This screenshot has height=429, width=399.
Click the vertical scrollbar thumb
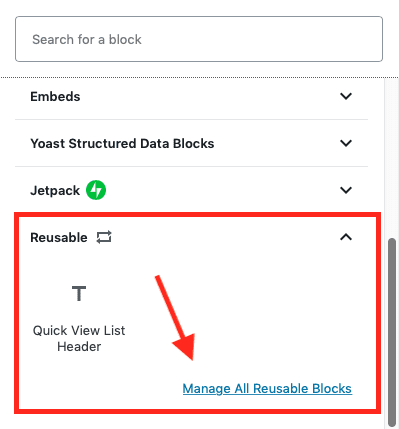click(392, 332)
